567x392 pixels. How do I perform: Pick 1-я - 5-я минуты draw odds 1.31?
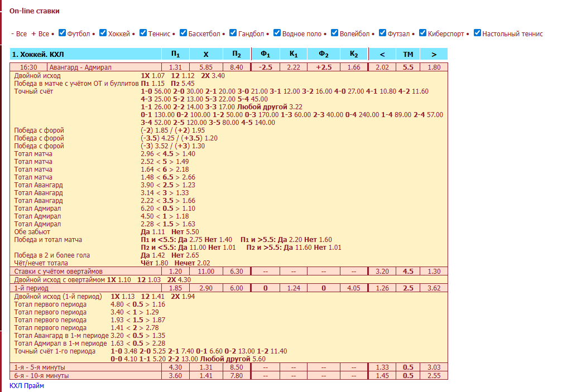point(206,367)
